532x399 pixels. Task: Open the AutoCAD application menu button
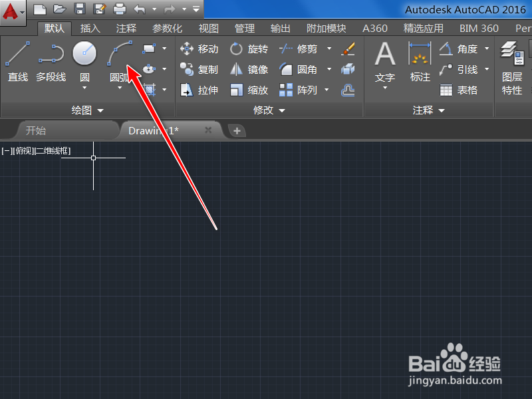(13, 13)
